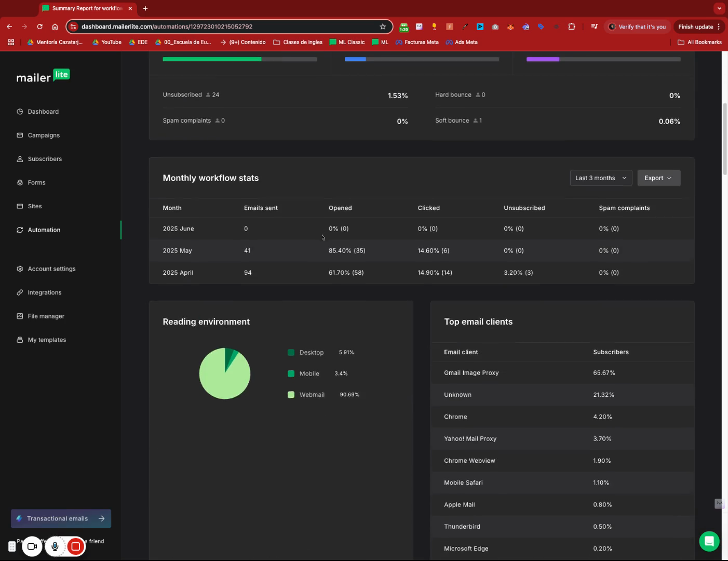Click the '3.20% (3)' unsubscribed value
The height and width of the screenshot is (561, 728).
pyautogui.click(x=518, y=273)
